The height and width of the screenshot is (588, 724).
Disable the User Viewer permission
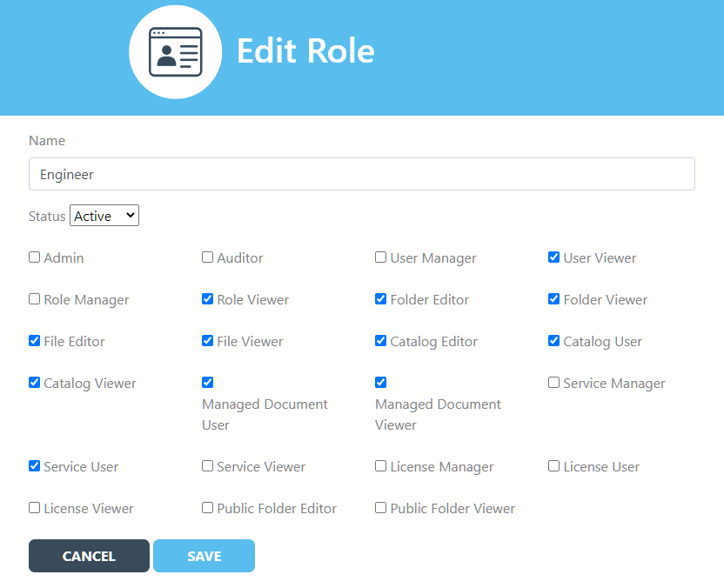tap(553, 257)
